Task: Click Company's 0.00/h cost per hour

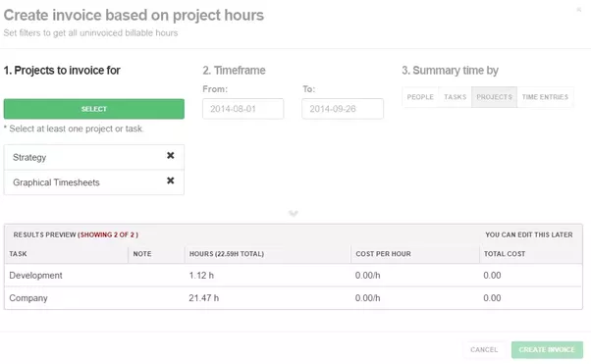Action: pos(367,298)
